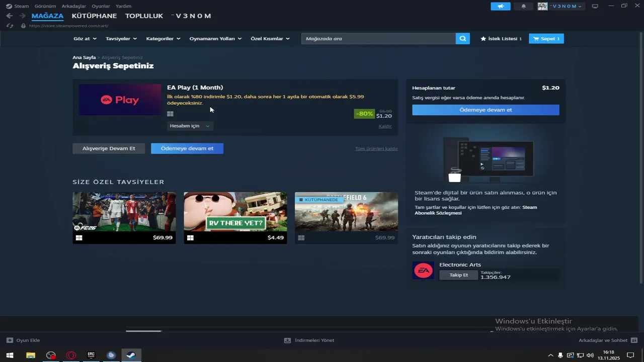Open the V3N0M profile tab
Screen dimensions: 644x362
coord(191,16)
